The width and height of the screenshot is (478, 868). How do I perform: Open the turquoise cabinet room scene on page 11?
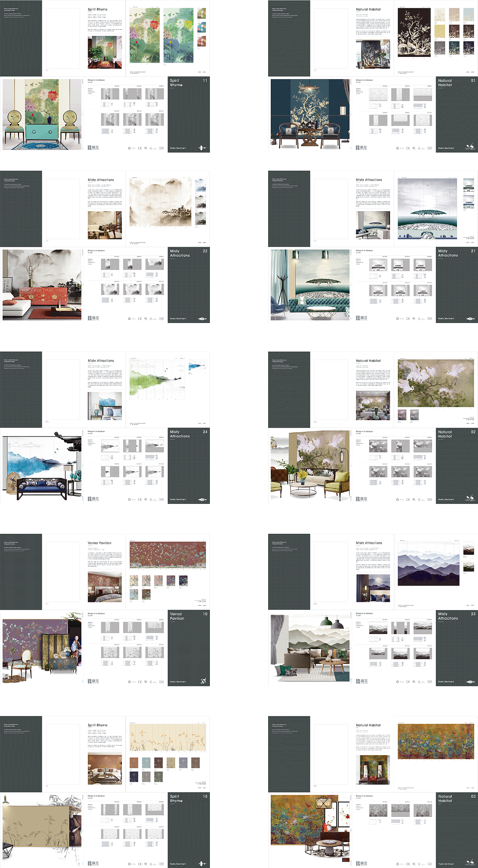click(42, 114)
